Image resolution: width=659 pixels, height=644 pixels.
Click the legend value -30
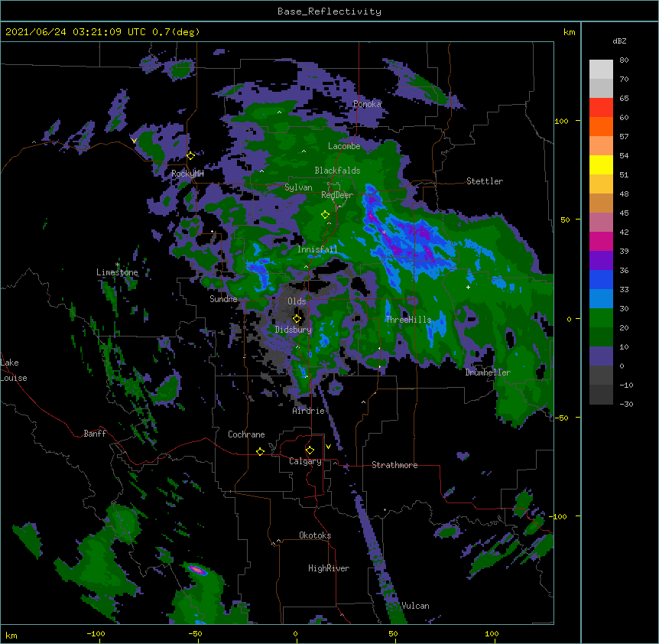pos(626,405)
